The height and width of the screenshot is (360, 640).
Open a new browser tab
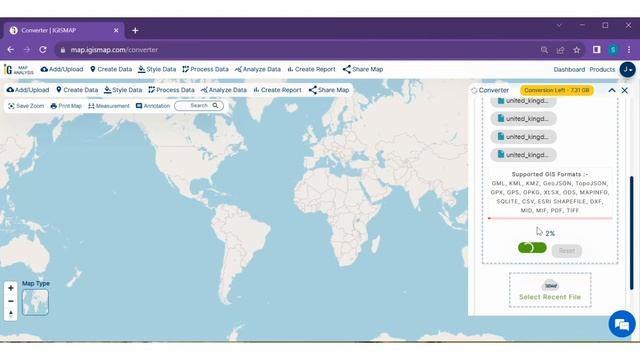point(135,31)
